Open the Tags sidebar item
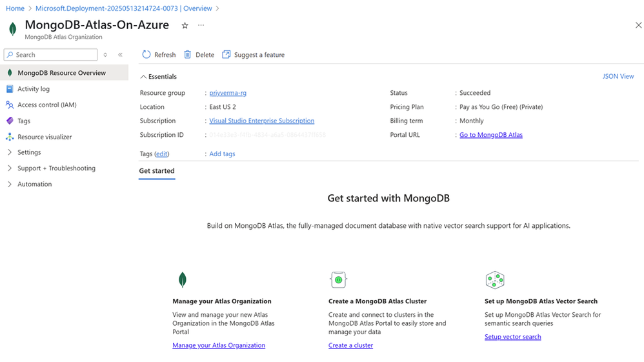 (24, 121)
